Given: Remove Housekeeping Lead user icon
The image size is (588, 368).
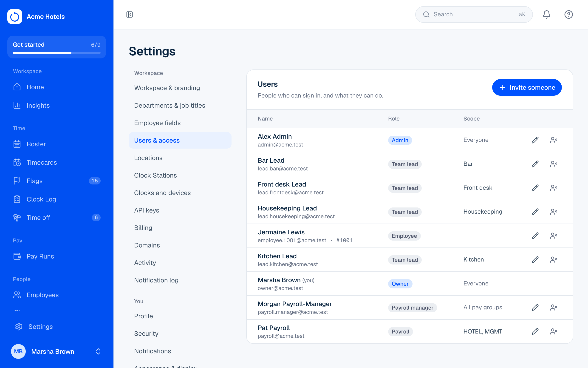Looking at the screenshot, I should pos(554,212).
